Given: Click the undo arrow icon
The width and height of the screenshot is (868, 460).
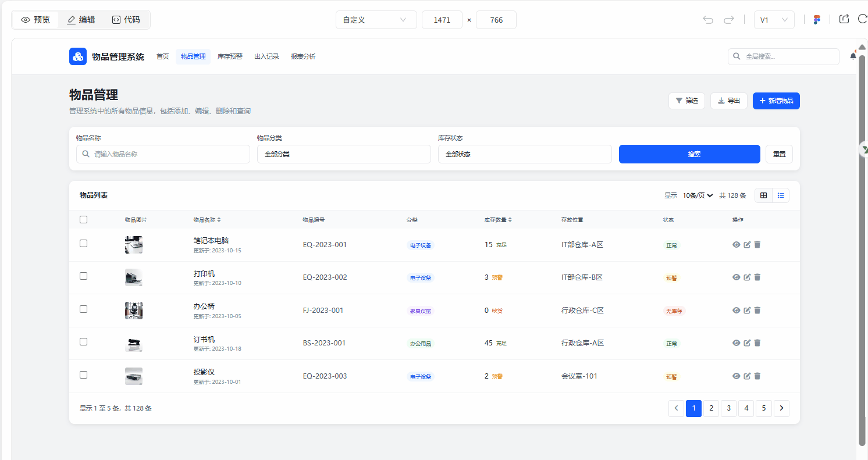Looking at the screenshot, I should coord(708,20).
